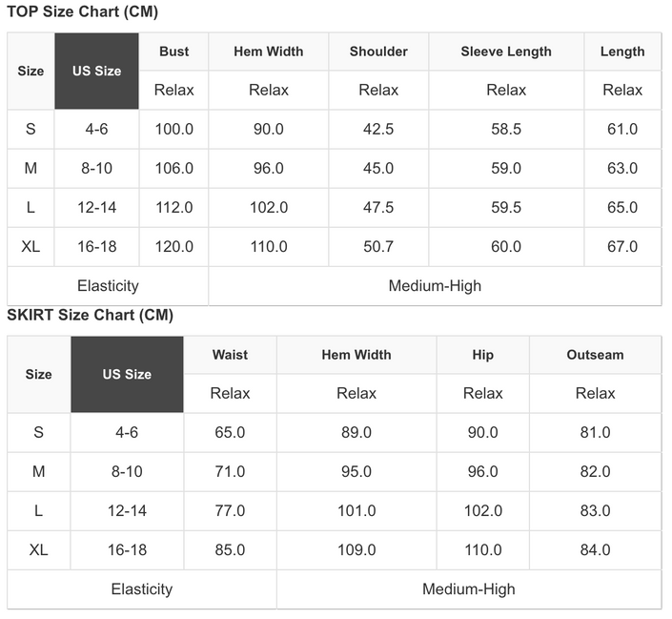672x619 pixels.
Task: Select dark US Size header in top chart
Action: 96,72
